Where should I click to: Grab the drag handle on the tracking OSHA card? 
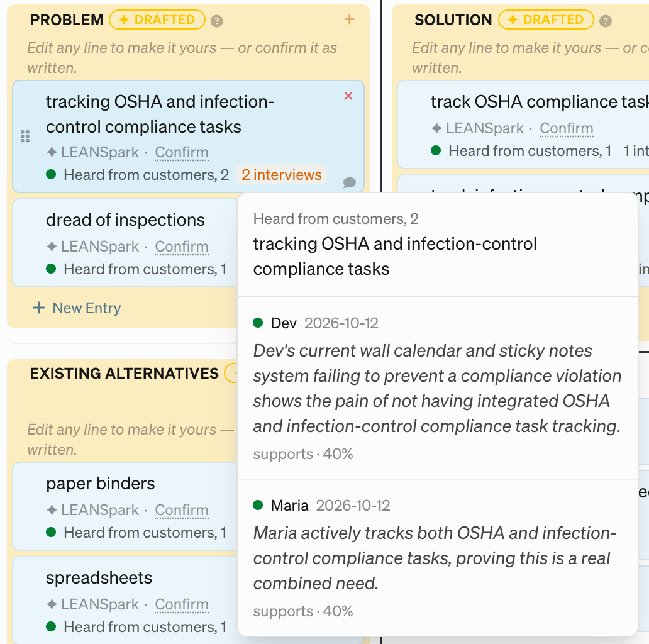click(25, 136)
